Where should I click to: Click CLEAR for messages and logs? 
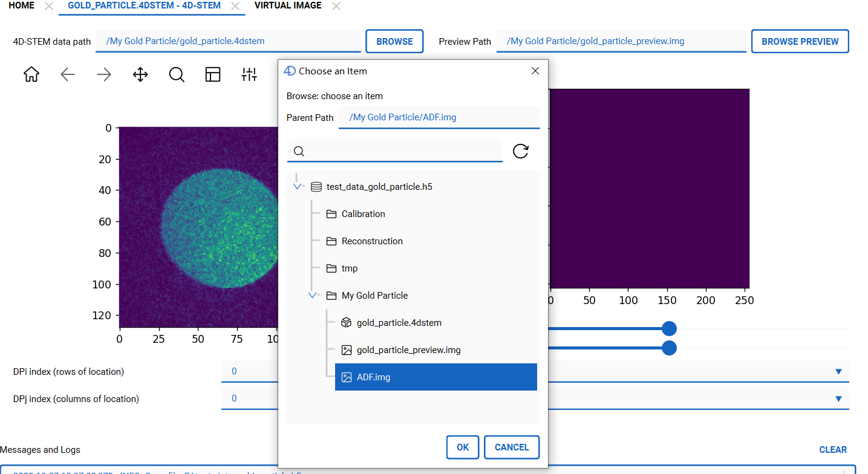(x=833, y=450)
